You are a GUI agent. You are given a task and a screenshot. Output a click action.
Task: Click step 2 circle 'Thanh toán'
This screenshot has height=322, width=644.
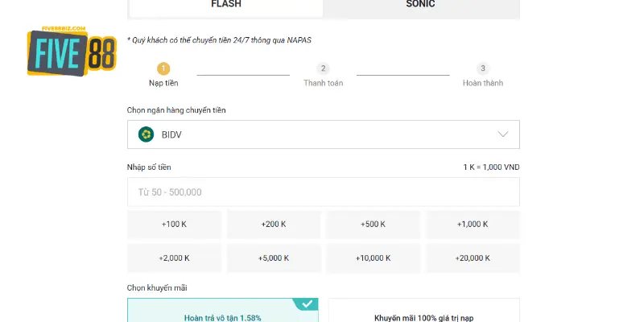324,68
